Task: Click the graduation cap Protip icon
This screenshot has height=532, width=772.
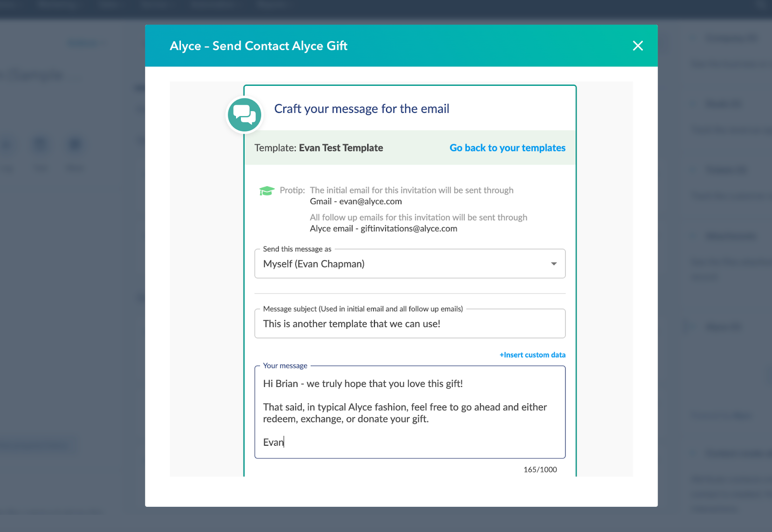Action: pyautogui.click(x=267, y=191)
